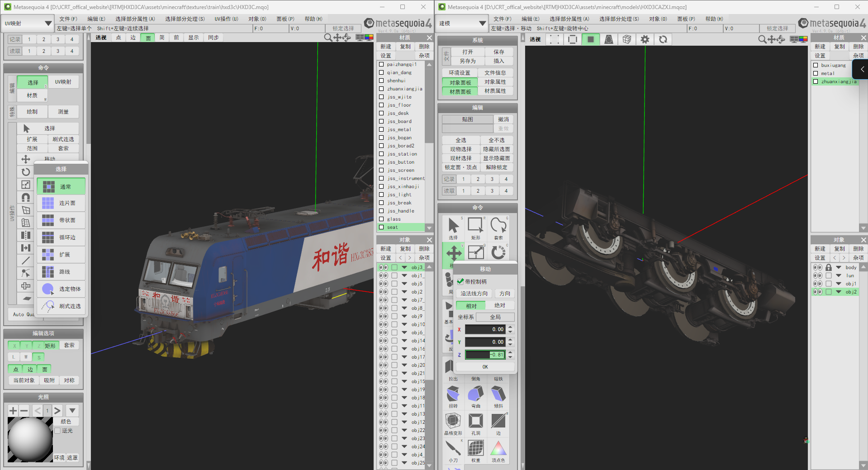The height and width of the screenshot is (470, 868).
Task: Click the jss_desk material row
Action: (x=402, y=113)
